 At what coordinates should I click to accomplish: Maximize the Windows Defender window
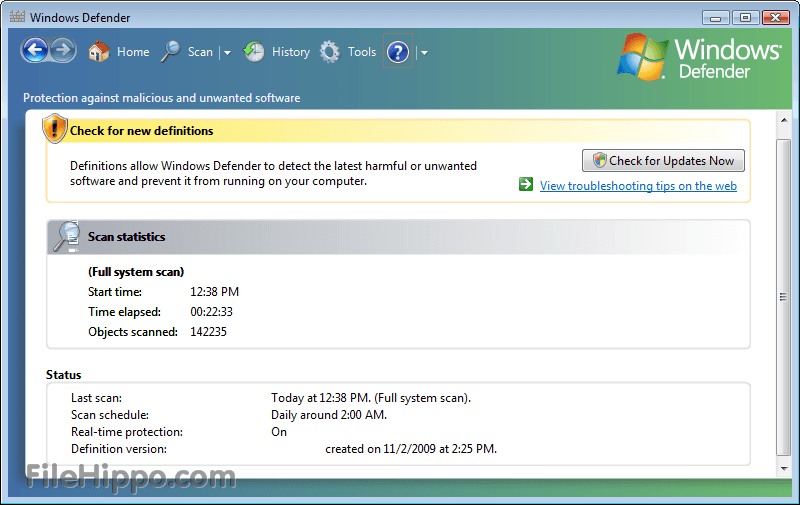[x=745, y=18]
